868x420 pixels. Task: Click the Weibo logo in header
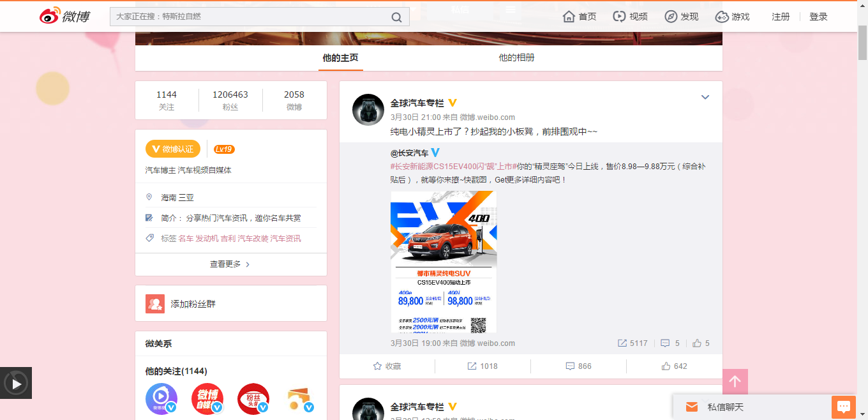click(x=64, y=17)
